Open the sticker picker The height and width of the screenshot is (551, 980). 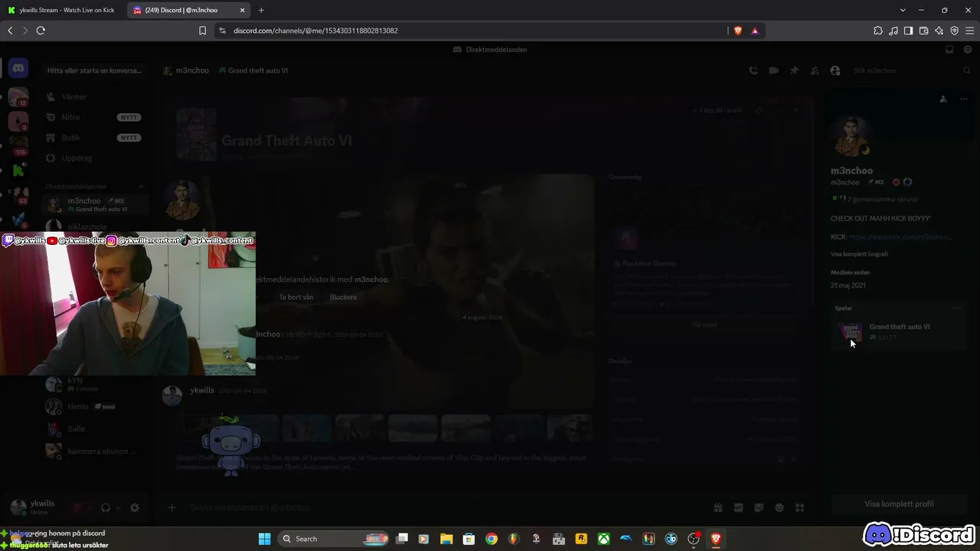point(759,507)
